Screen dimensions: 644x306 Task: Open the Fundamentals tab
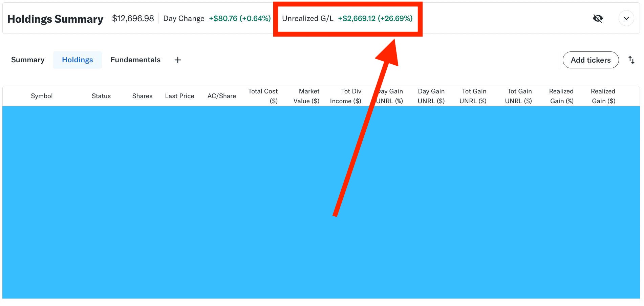click(135, 60)
